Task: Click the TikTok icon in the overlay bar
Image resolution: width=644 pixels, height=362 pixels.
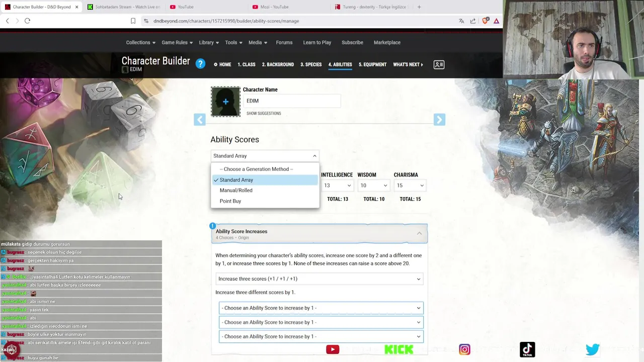Action: coord(527,349)
